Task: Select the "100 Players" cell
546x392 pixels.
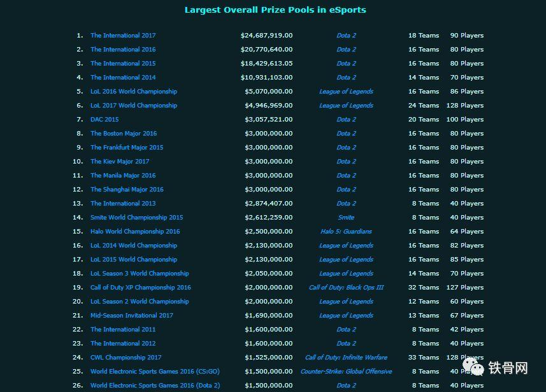Action: click(x=465, y=119)
